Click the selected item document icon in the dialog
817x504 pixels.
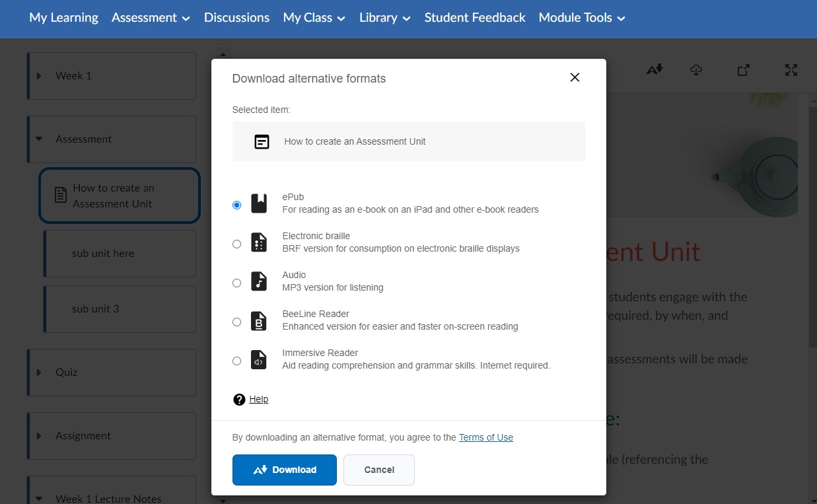pos(262,141)
